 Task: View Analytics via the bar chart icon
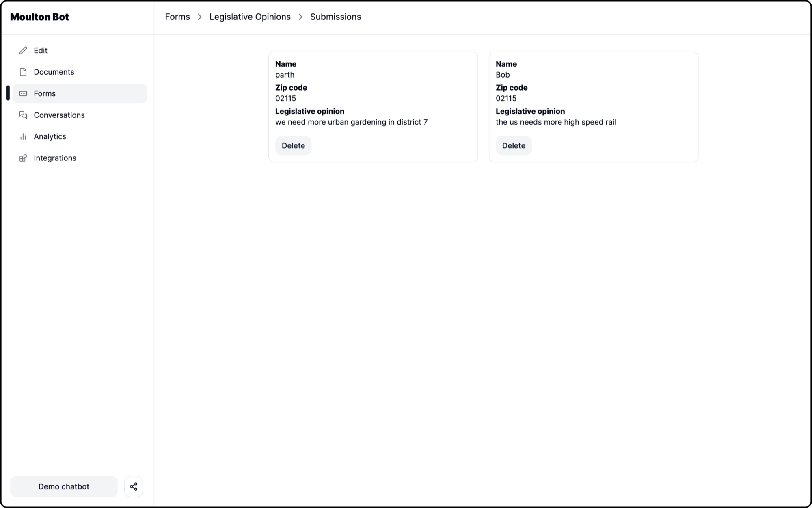pyautogui.click(x=24, y=136)
